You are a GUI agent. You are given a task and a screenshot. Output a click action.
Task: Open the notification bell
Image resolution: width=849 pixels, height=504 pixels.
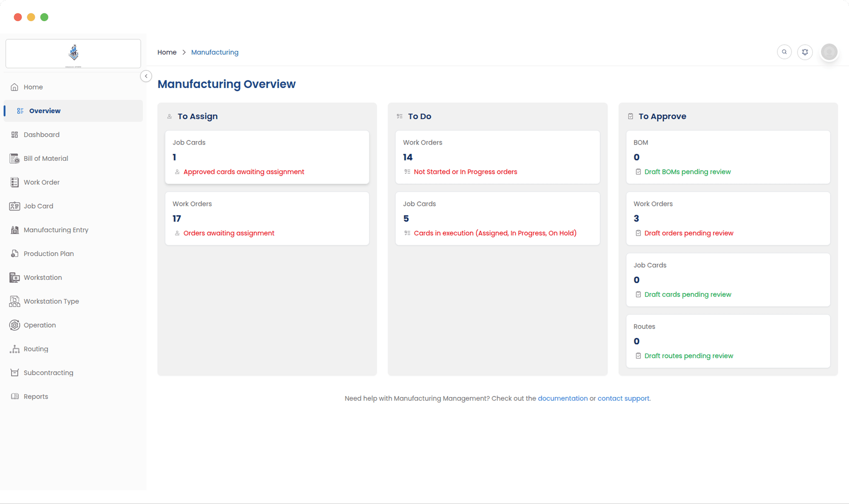(x=805, y=52)
